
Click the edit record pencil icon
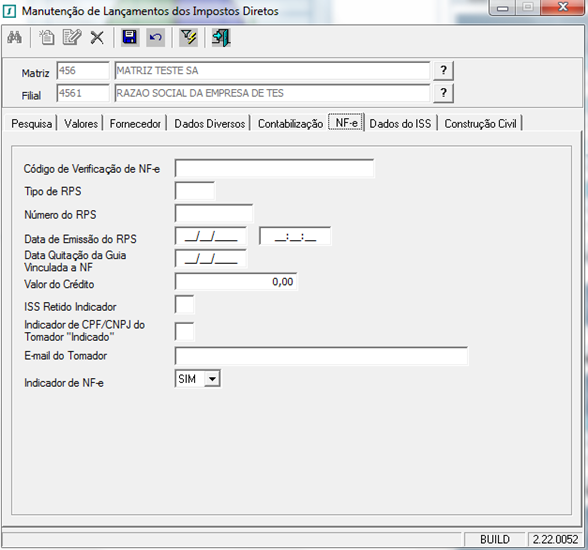(72, 37)
